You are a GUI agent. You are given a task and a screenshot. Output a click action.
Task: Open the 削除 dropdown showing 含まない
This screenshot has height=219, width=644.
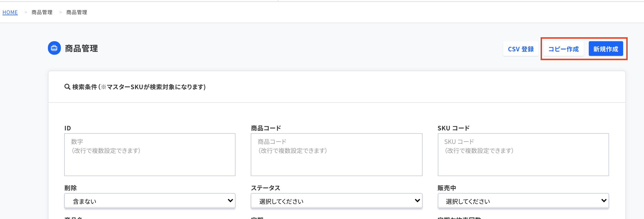pyautogui.click(x=150, y=201)
